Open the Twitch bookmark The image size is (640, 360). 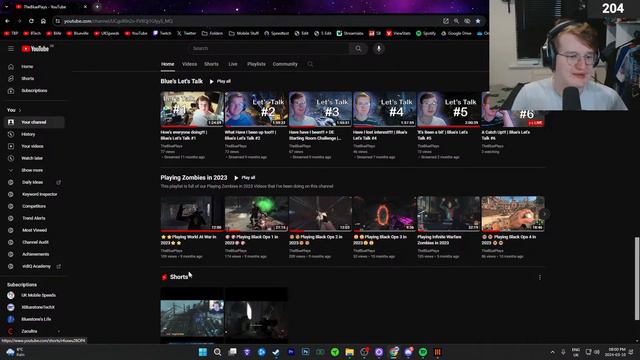[162, 33]
